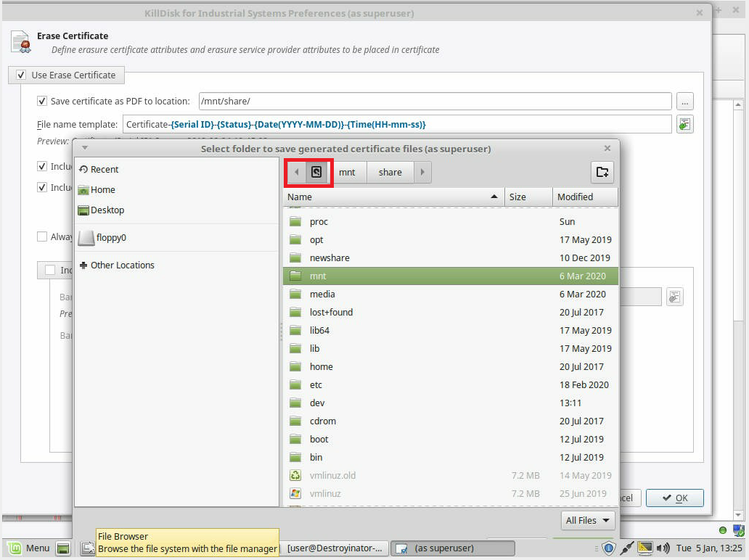Click the vmlinuz file entry

click(x=451, y=494)
